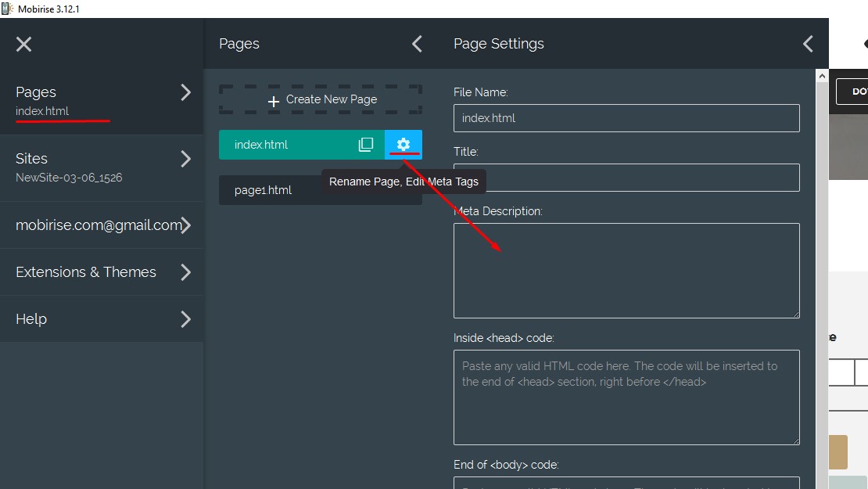Close the main menu with X icon

[x=24, y=44]
